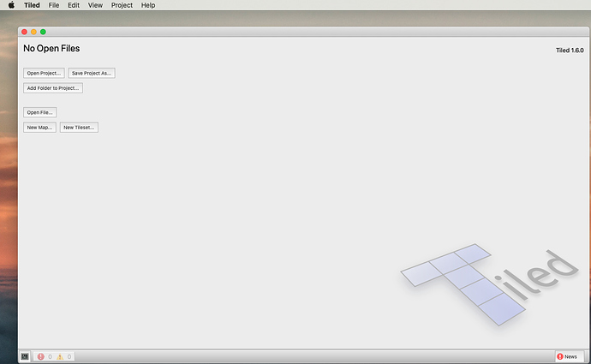Toggle the console icon in status bar
Screen dimensions: 591x364
(x=25, y=356)
